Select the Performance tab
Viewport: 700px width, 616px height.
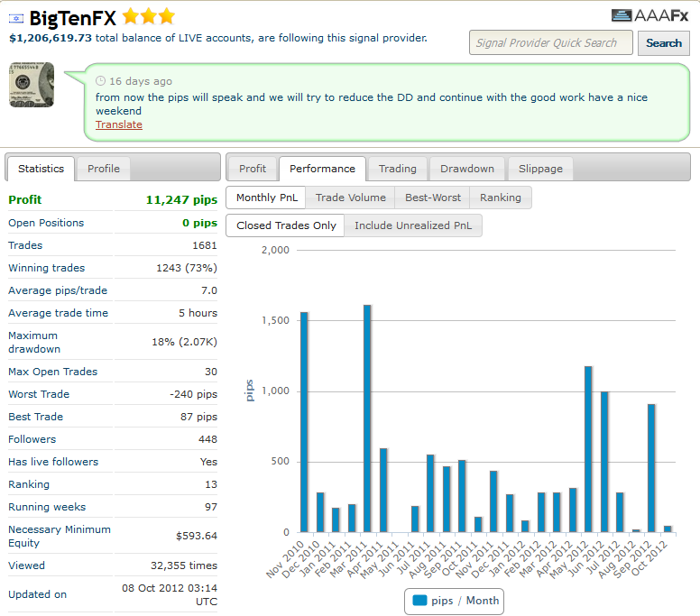coord(322,169)
